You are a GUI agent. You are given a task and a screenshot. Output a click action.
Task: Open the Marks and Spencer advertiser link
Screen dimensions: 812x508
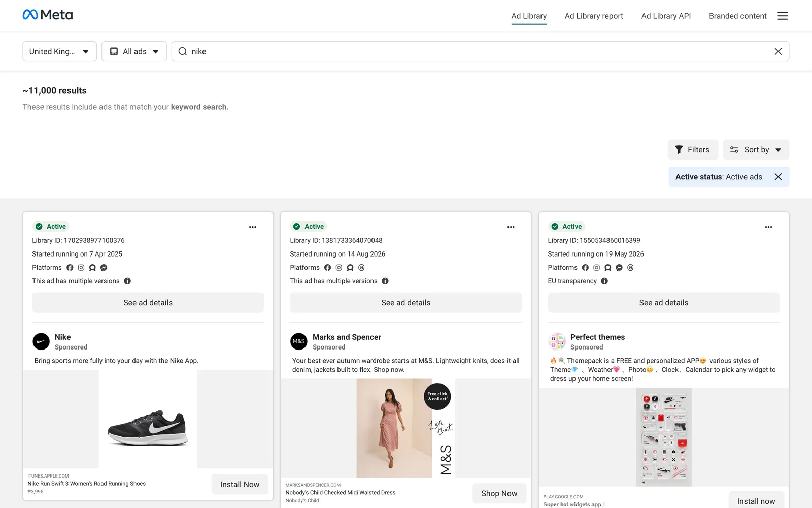tap(347, 337)
